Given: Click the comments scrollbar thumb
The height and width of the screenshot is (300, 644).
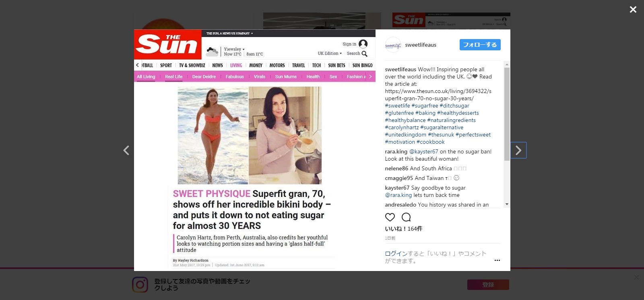Looking at the screenshot, I should 507,114.
